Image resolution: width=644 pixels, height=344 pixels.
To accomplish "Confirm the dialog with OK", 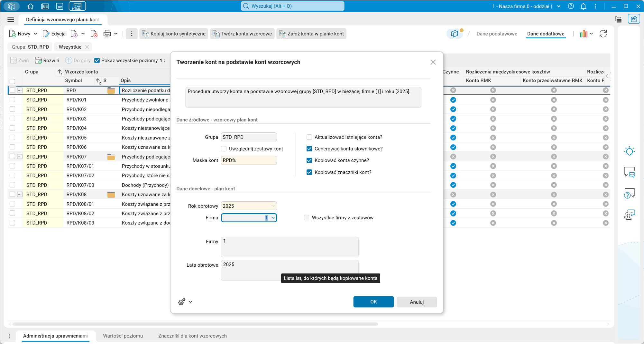I will [x=373, y=302].
